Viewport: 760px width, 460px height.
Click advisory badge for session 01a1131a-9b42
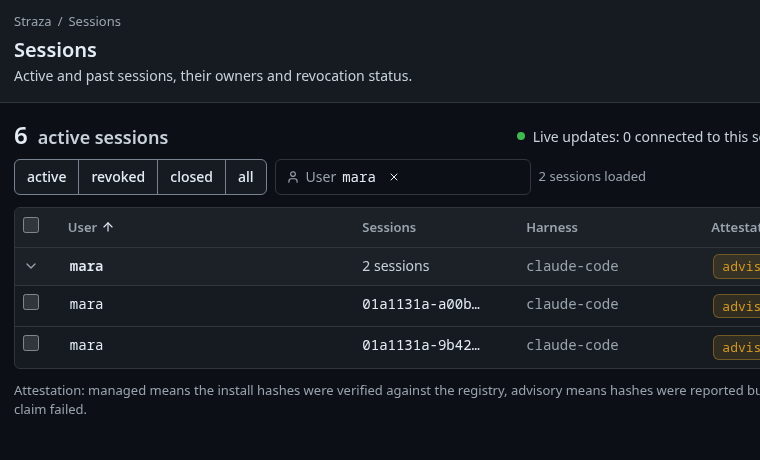pyautogui.click(x=737, y=348)
